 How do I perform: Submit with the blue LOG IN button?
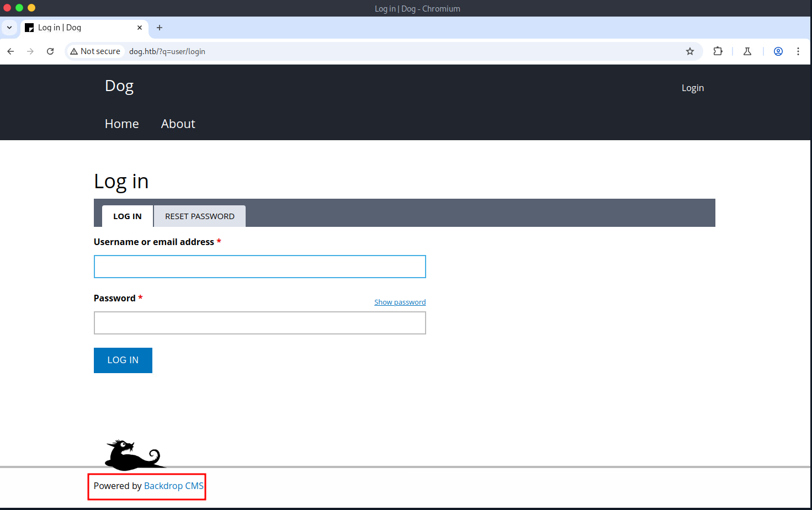coord(123,360)
